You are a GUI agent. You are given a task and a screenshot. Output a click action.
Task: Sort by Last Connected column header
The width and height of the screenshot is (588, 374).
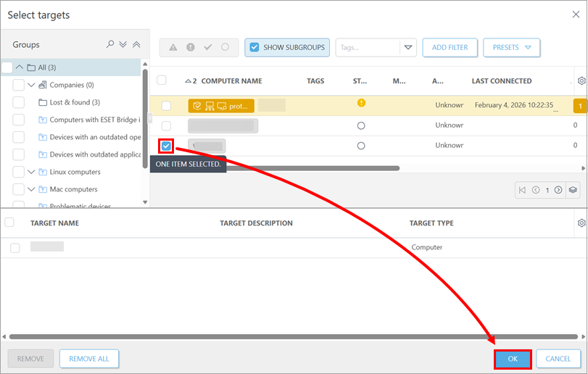click(x=501, y=81)
